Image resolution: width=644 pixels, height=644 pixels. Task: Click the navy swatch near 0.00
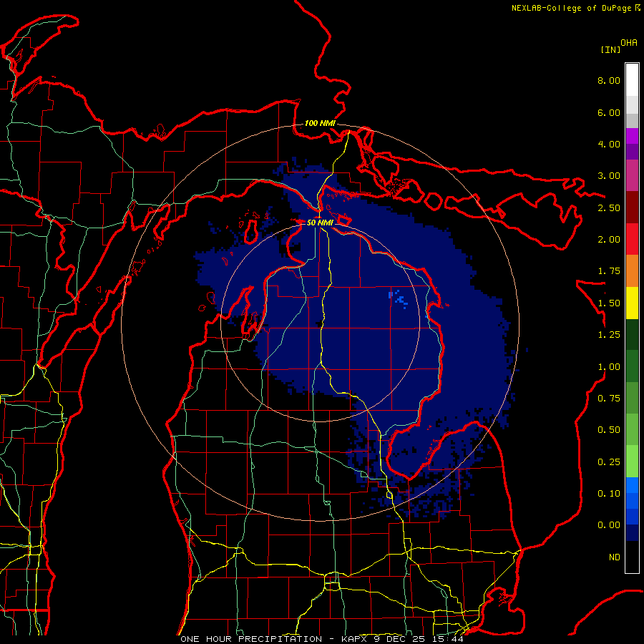pos(632,533)
